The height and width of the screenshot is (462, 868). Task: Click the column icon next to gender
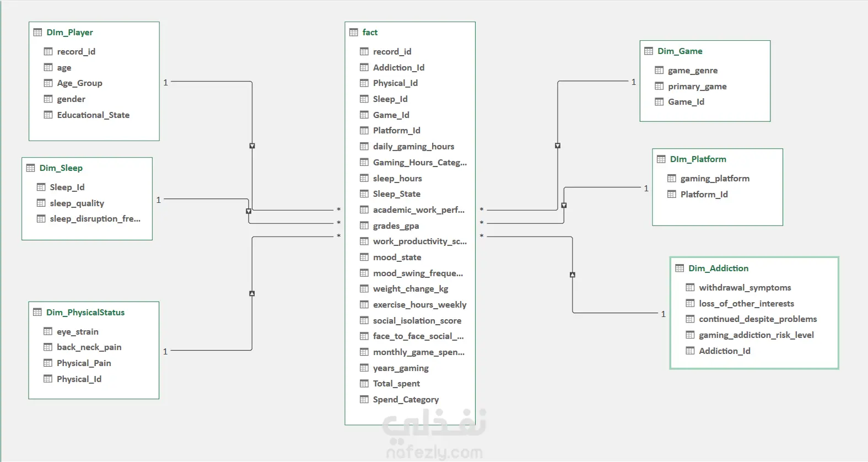point(48,99)
